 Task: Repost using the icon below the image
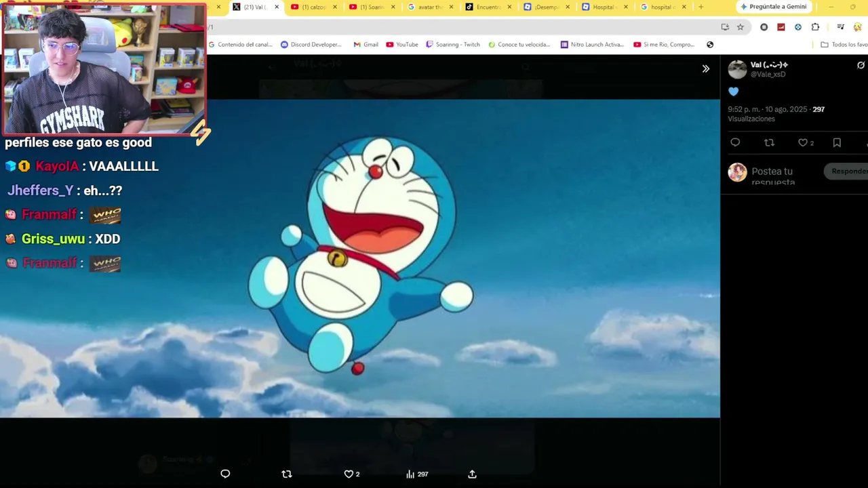pyautogui.click(x=286, y=474)
